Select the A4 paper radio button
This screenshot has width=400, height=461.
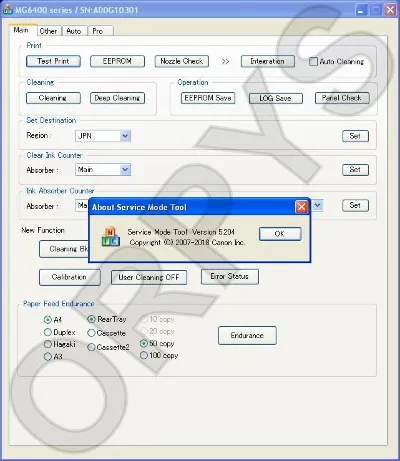pos(48,320)
